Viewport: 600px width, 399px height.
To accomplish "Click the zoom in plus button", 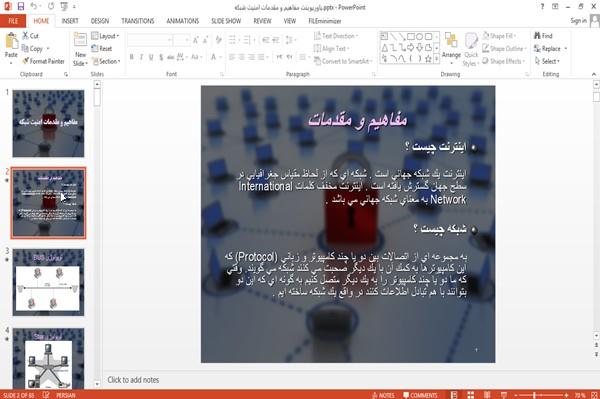I will (x=566, y=395).
